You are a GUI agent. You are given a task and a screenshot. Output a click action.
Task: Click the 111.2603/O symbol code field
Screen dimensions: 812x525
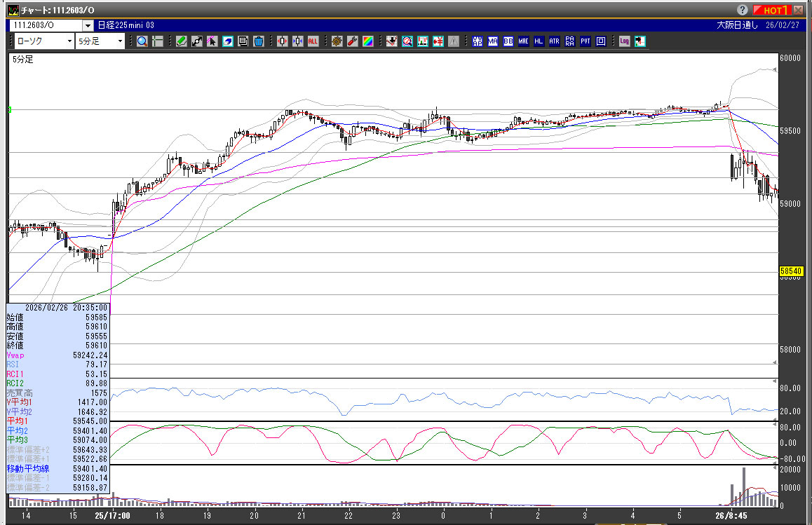[43, 25]
